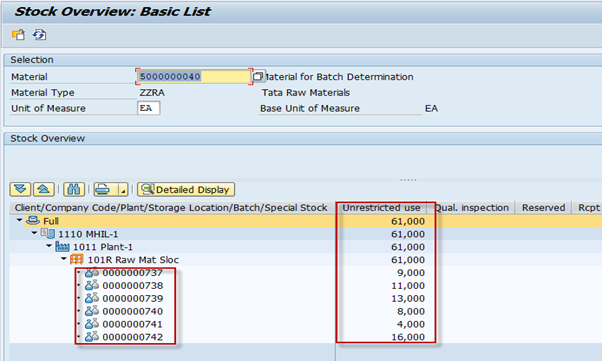This screenshot has height=361, width=602.
Task: Click batch icon of 0000000739
Action: 92,298
